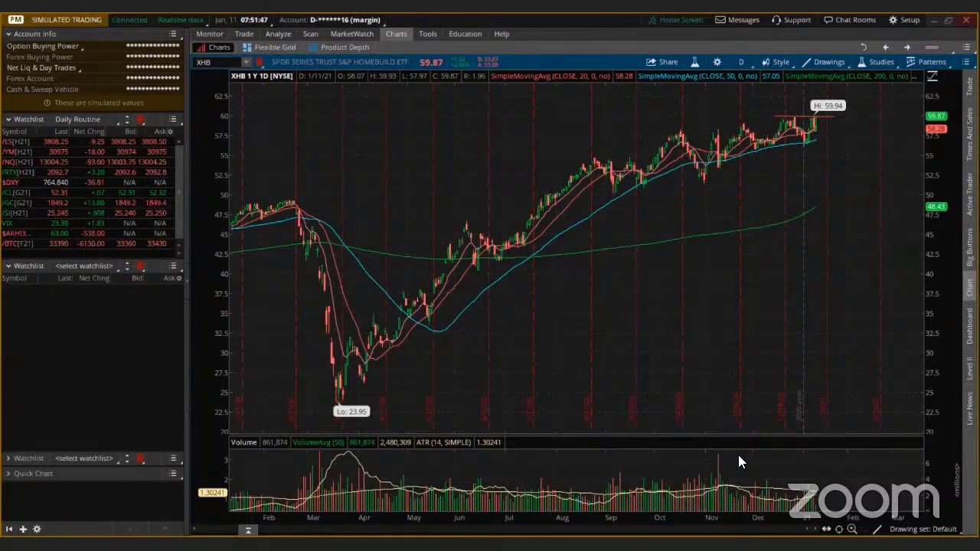Open the Live News side tab
The height and width of the screenshot is (551, 980).
(x=969, y=409)
